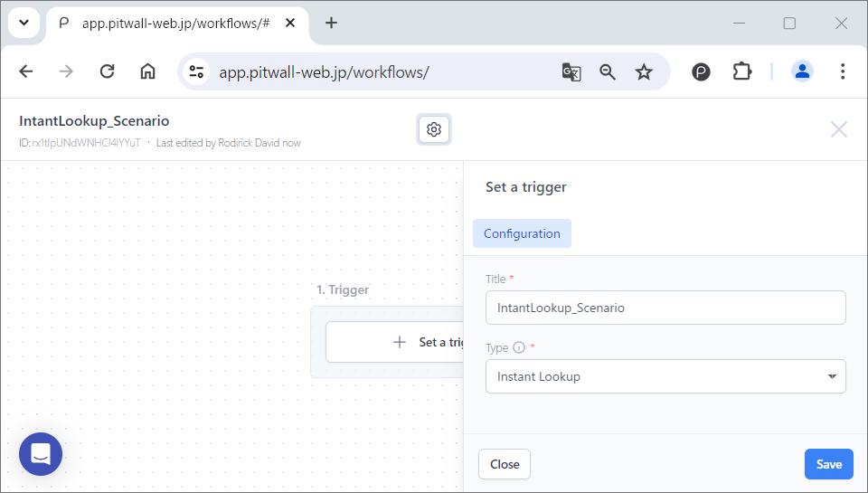Image resolution: width=868 pixels, height=493 pixels.
Task: Click the zoom magnifier icon in address bar
Action: (x=608, y=71)
